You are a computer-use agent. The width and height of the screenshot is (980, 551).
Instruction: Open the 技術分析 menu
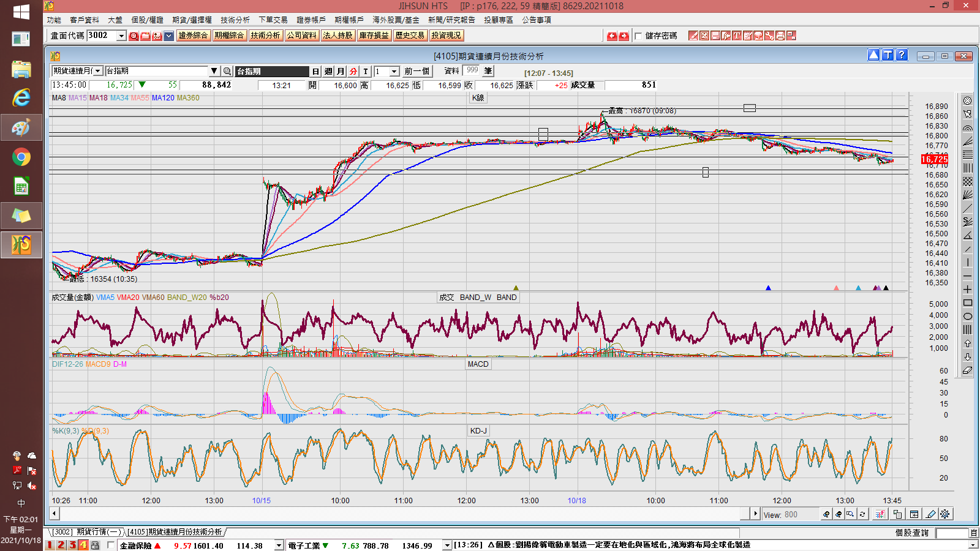(x=235, y=20)
